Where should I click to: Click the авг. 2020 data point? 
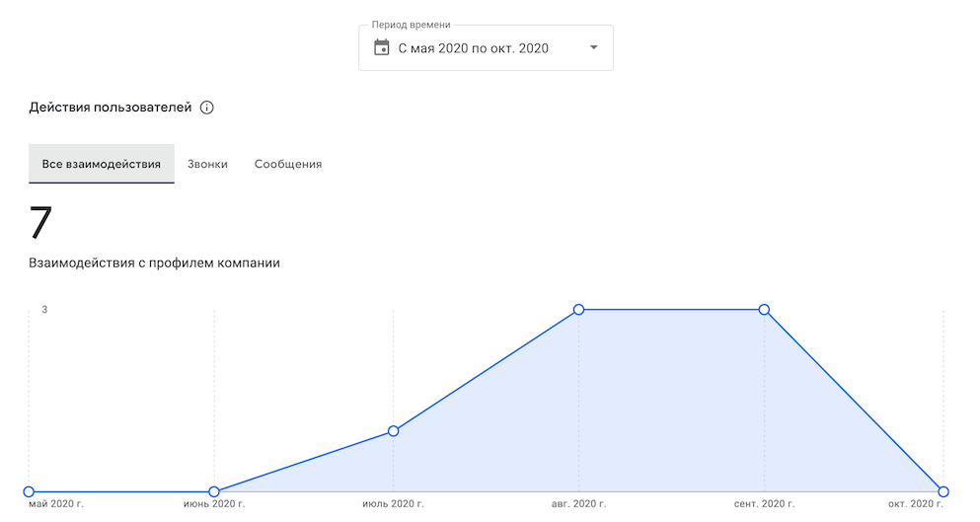coord(578,310)
